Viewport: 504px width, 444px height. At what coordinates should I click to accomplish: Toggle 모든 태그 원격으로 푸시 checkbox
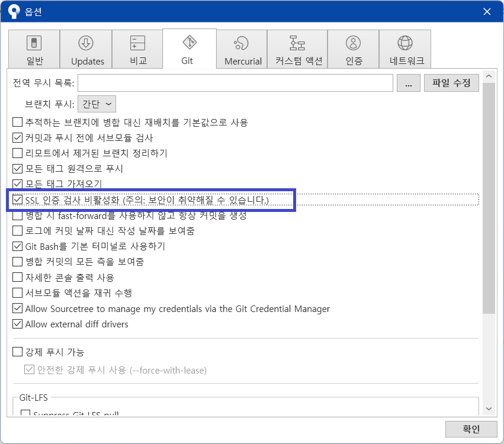[x=17, y=168]
